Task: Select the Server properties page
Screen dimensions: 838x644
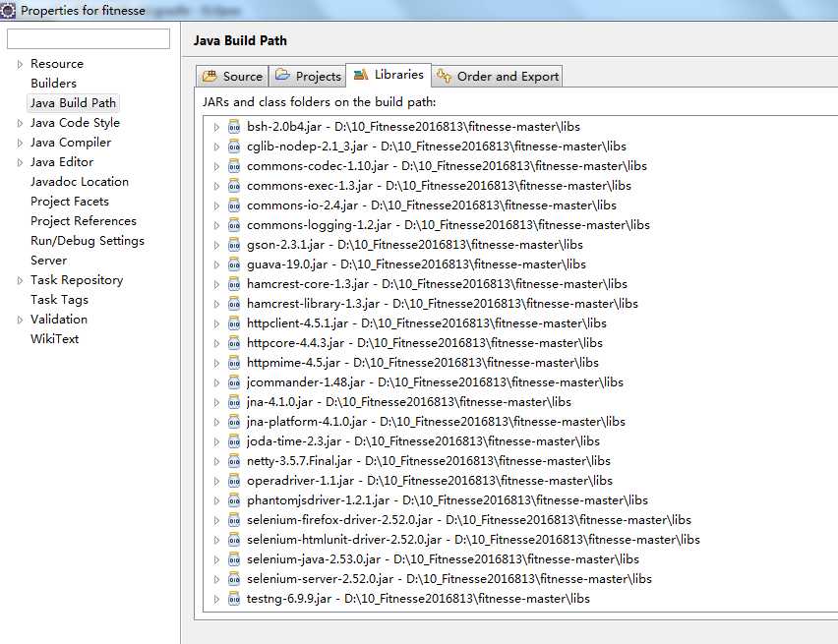Action: (48, 261)
